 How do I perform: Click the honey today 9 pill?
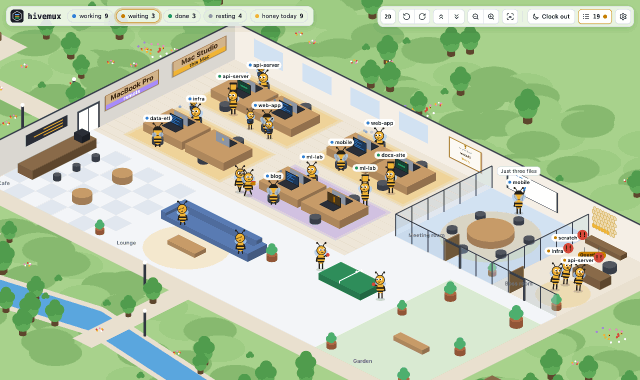(279, 16)
